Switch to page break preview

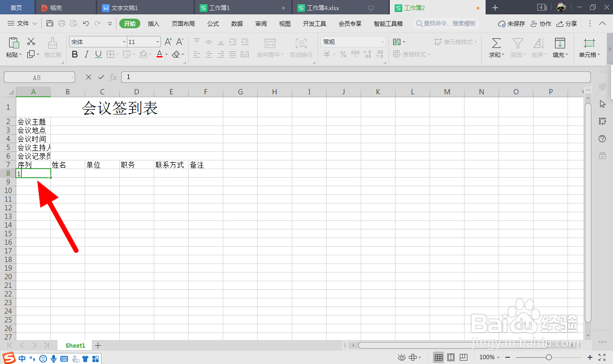pyautogui.click(x=464, y=357)
